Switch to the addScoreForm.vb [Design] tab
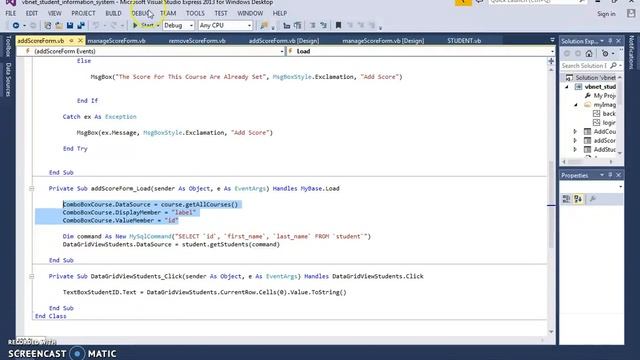Screen dimensions: 640x360 (x=284, y=41)
